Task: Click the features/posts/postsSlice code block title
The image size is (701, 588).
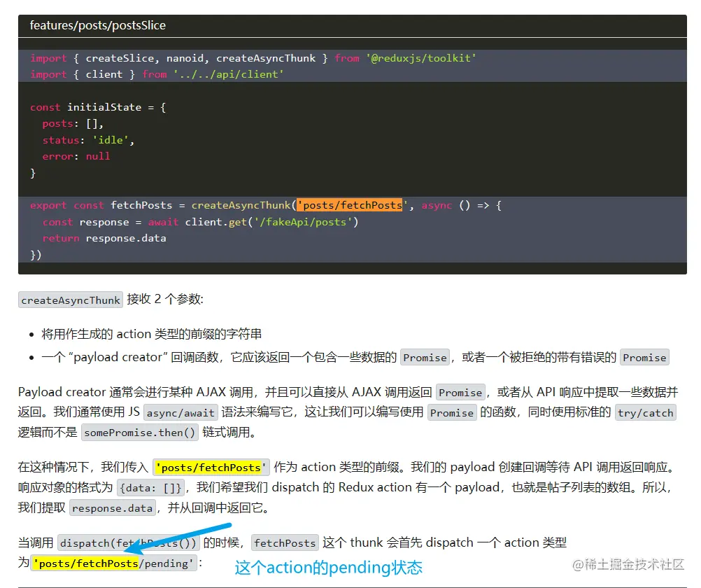Action: [x=97, y=25]
